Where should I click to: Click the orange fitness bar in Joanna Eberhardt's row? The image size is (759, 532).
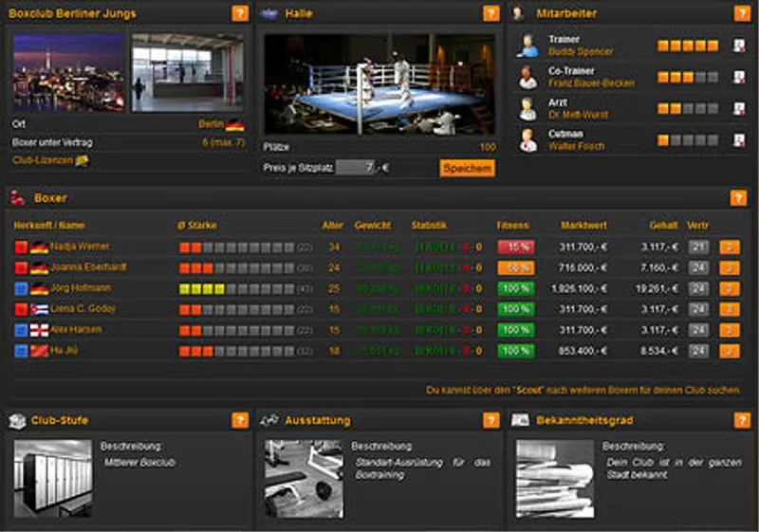click(x=516, y=268)
